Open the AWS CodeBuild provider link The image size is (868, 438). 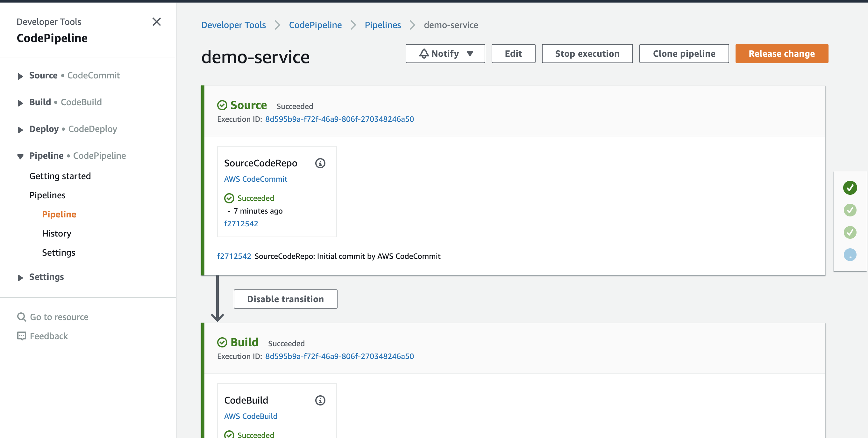coord(251,416)
